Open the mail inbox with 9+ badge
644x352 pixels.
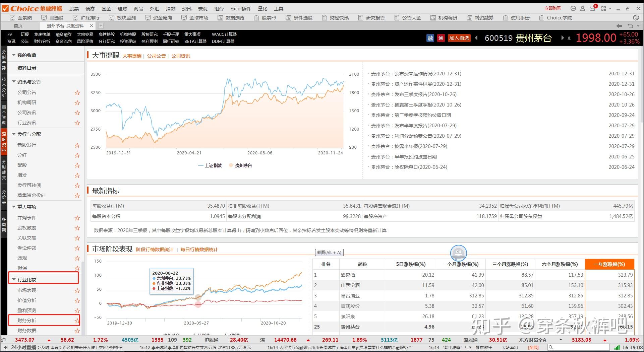pyautogui.click(x=593, y=8)
